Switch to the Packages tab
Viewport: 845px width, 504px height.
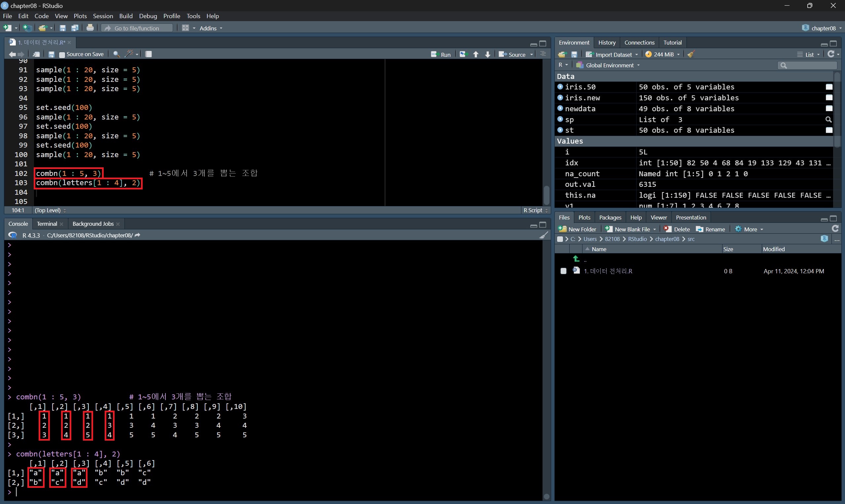610,218
